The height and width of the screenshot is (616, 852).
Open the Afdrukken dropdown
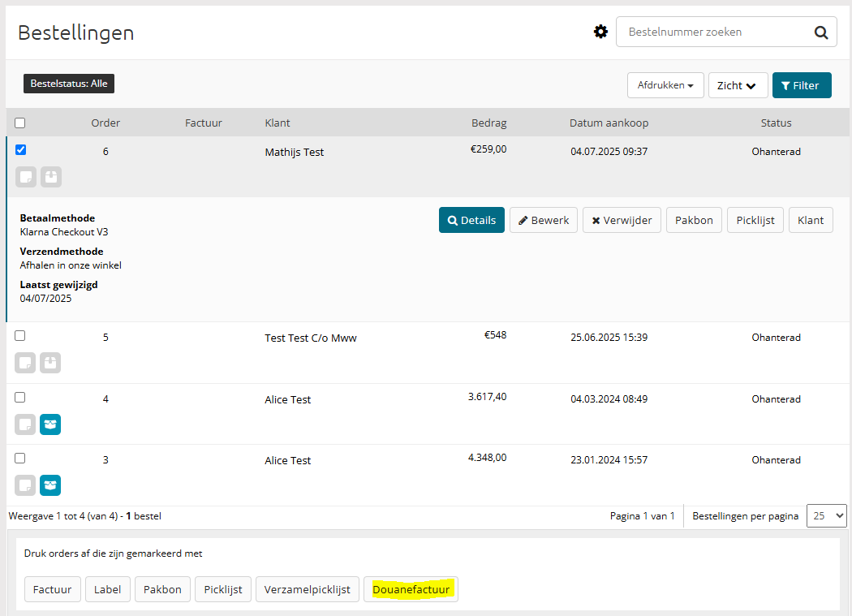pyautogui.click(x=665, y=85)
